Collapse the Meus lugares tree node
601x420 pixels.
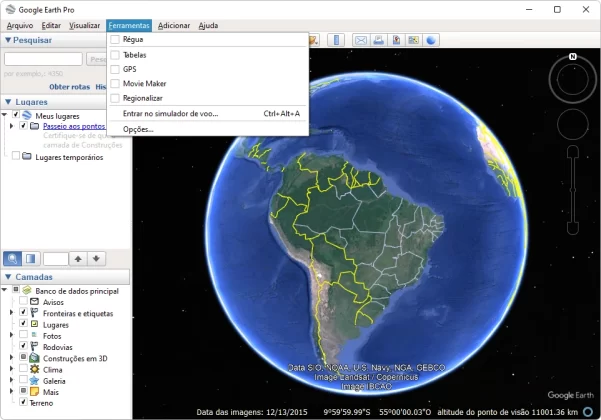5,115
